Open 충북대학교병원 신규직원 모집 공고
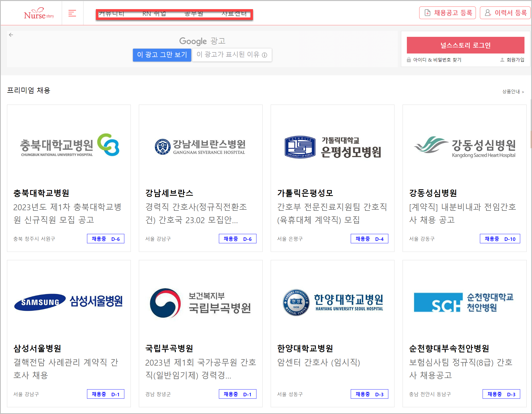The image size is (532, 414). pos(67,213)
